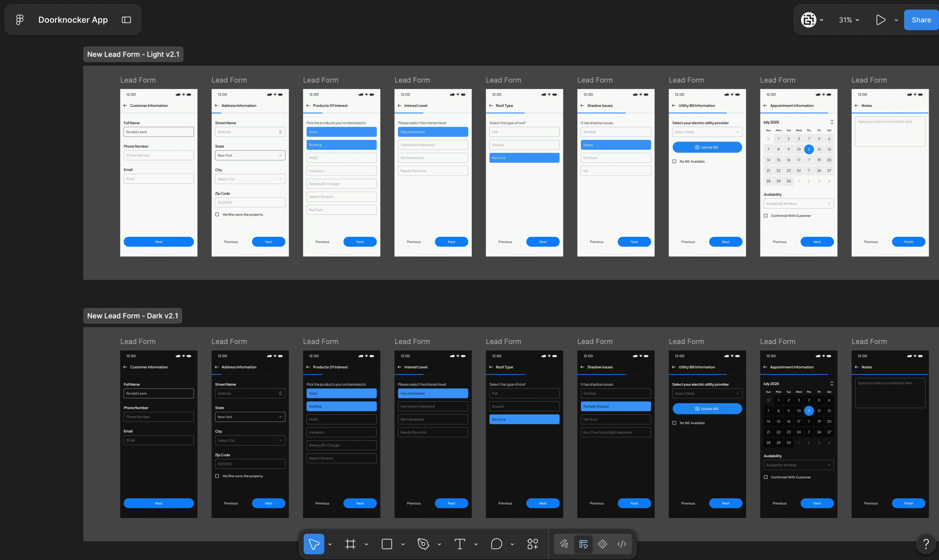The width and height of the screenshot is (939, 560).
Task: Select Solar option in light Products Of Interest
Action: point(341,132)
